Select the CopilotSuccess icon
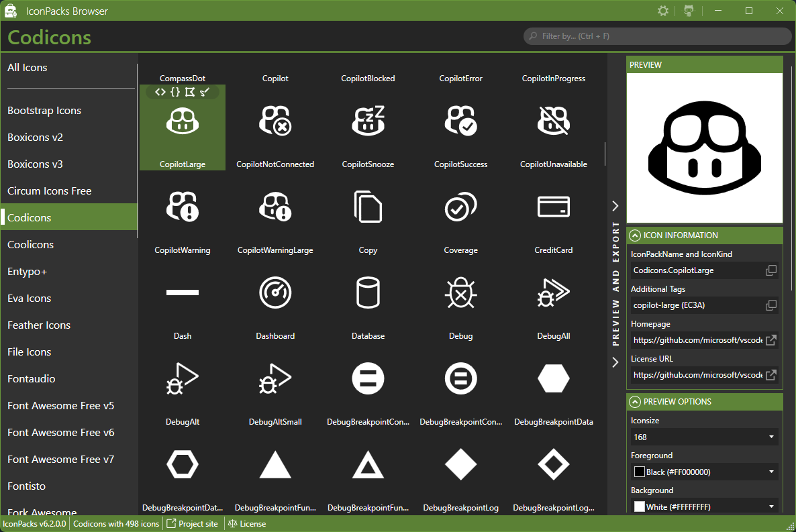 tap(461, 128)
